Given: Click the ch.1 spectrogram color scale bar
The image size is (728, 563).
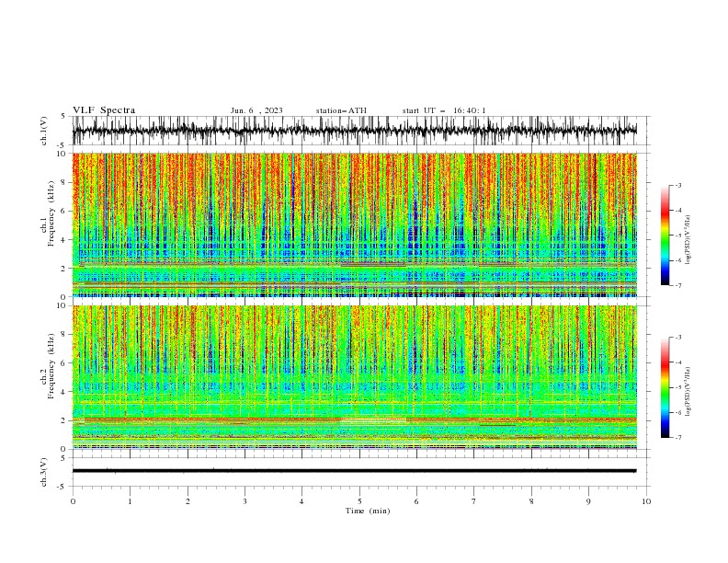Looking at the screenshot, I should [665, 236].
